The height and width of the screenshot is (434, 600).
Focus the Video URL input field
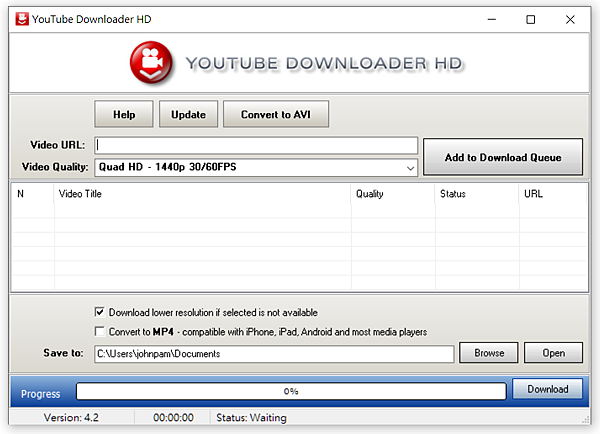click(x=256, y=145)
